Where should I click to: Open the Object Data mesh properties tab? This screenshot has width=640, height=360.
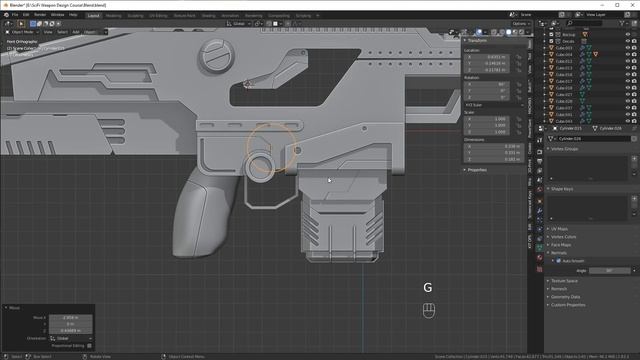pos(540,248)
